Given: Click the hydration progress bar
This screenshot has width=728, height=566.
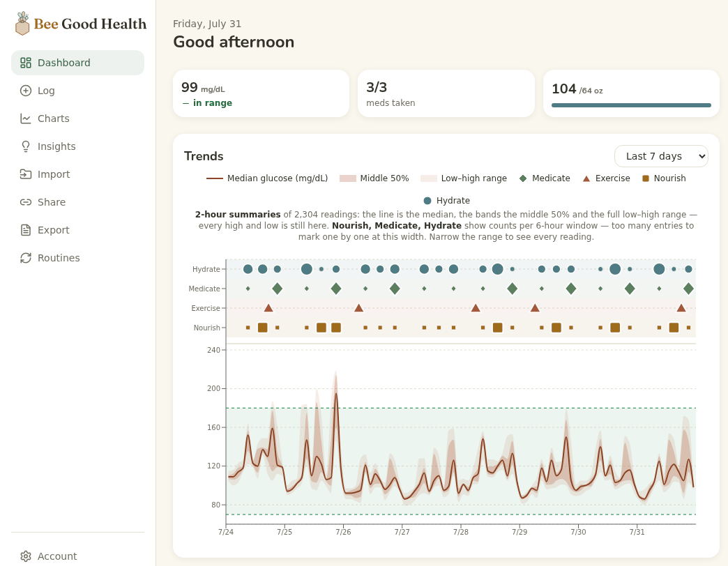Looking at the screenshot, I should click(x=632, y=105).
